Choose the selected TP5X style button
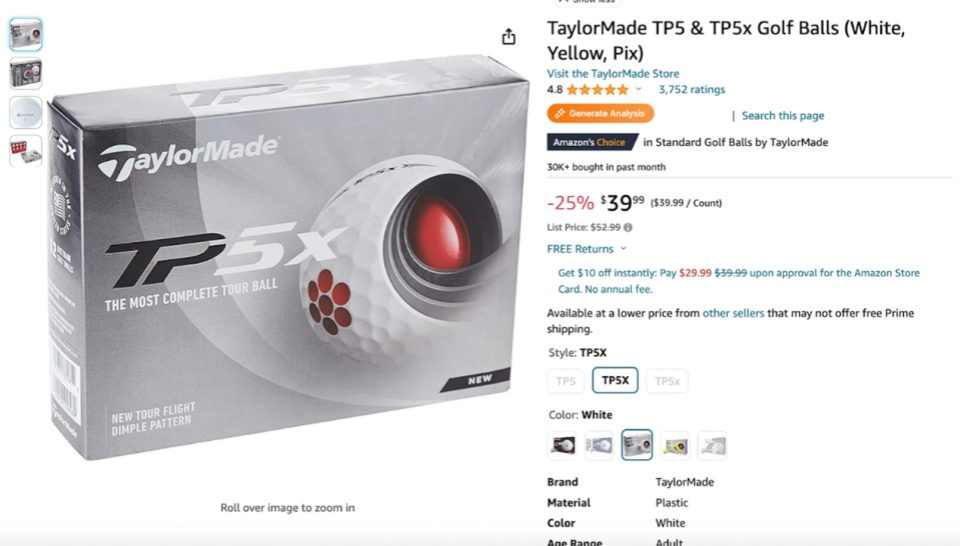This screenshot has width=960, height=546. click(615, 380)
